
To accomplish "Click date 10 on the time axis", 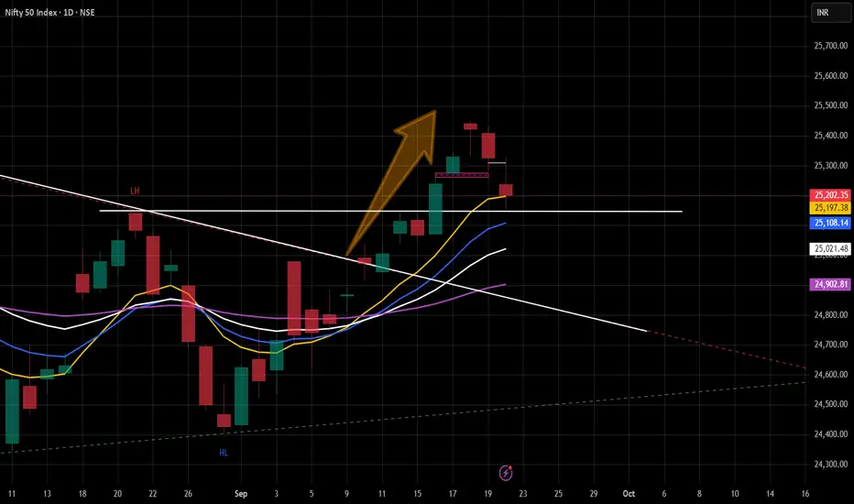I will [x=735, y=494].
